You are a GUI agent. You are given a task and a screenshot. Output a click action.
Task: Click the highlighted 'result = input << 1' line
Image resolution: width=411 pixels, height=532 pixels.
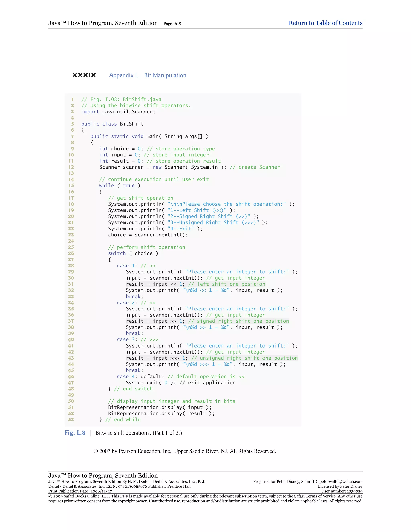(x=195, y=284)
